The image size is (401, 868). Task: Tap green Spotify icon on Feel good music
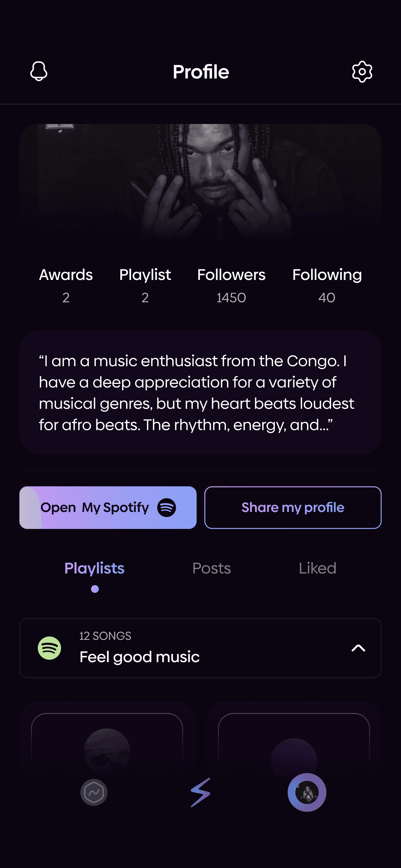pos(49,648)
